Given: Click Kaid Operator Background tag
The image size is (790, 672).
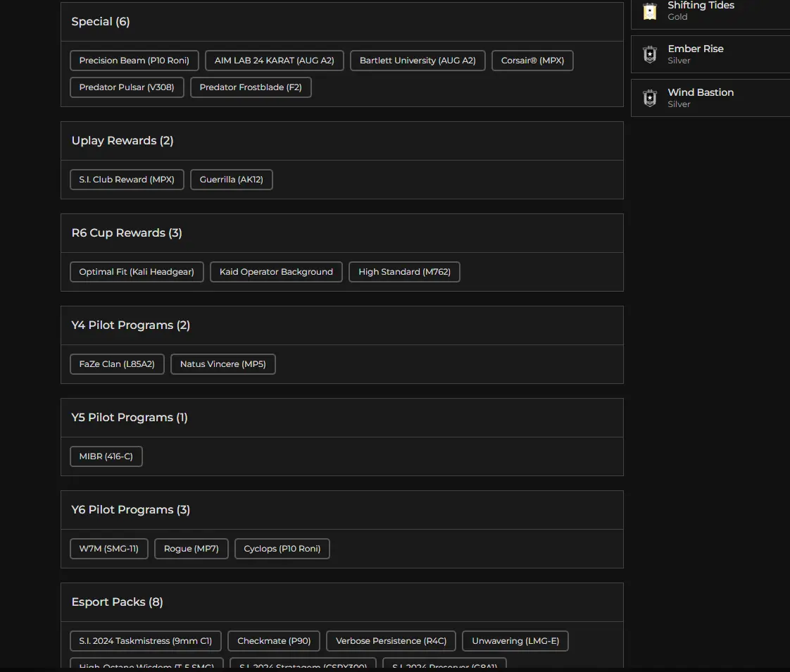Looking at the screenshot, I should [276, 272].
